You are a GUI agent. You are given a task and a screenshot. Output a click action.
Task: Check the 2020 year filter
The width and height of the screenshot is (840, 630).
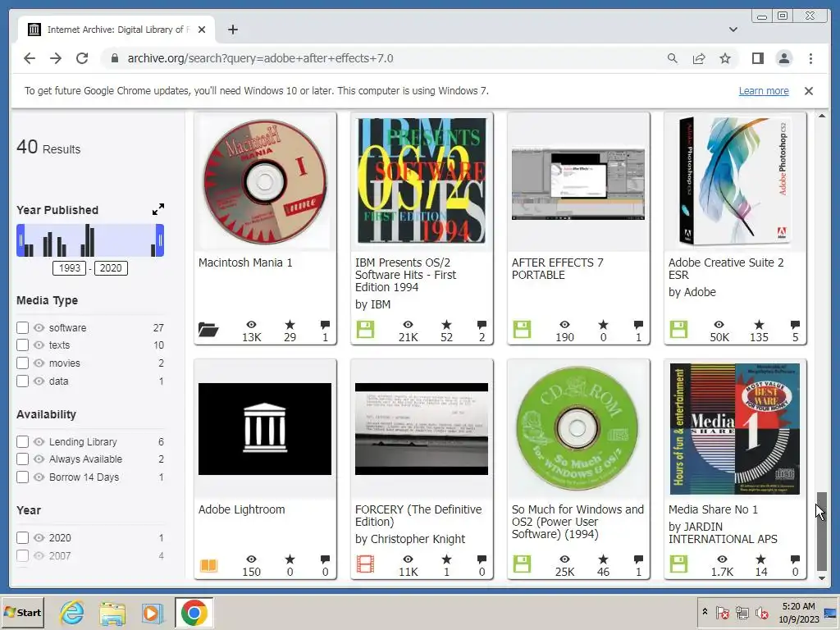coord(22,538)
